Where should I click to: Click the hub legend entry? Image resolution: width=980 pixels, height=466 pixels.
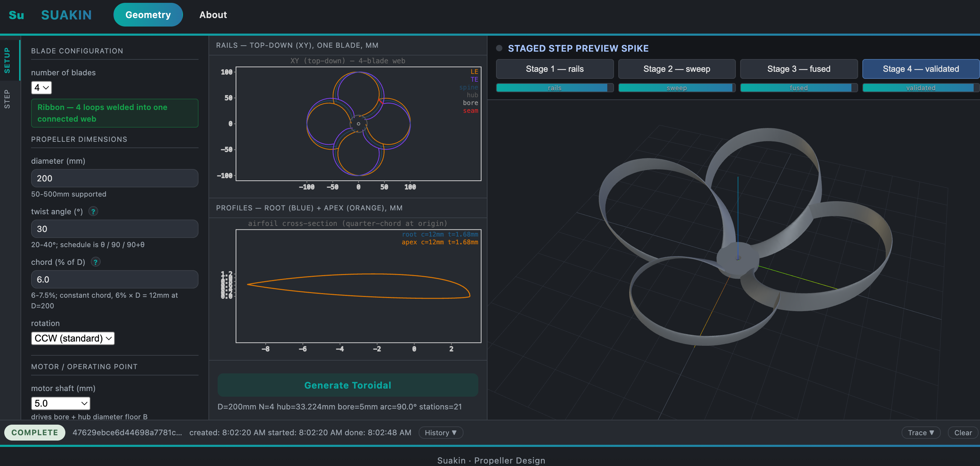tap(472, 95)
